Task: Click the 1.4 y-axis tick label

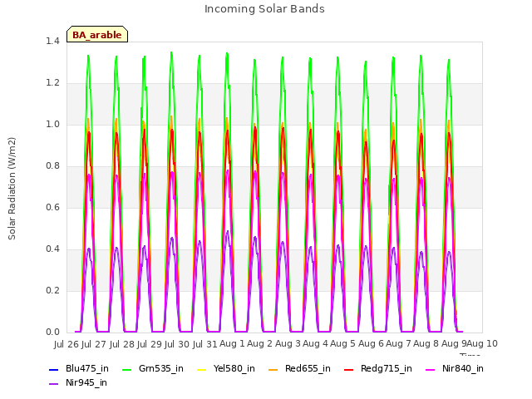Action: [x=52, y=41]
